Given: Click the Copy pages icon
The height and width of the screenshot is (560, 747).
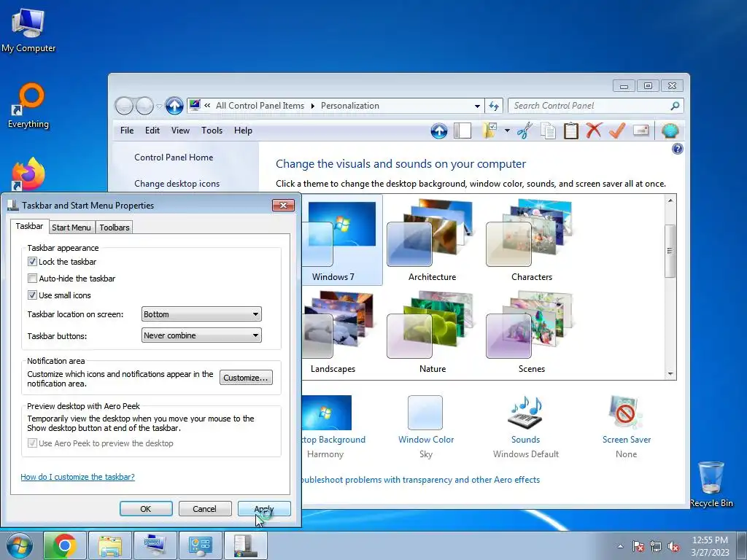Looking at the screenshot, I should coord(548,131).
